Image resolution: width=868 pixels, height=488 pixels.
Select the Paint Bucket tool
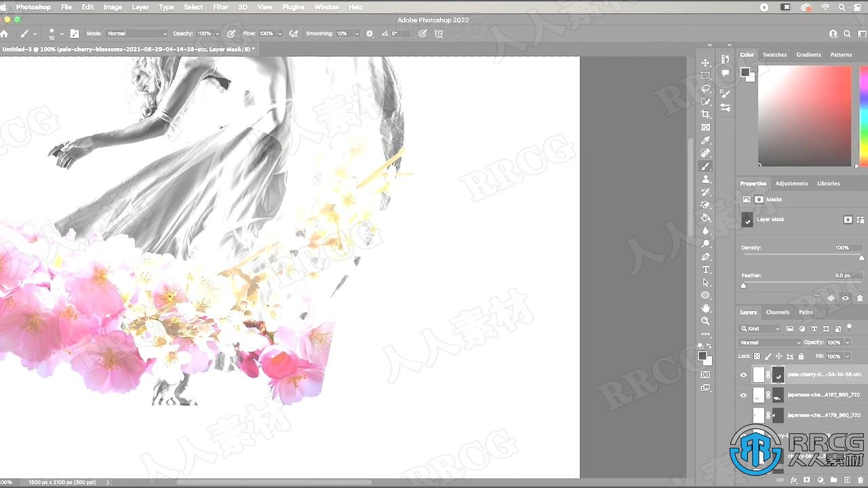click(x=705, y=218)
